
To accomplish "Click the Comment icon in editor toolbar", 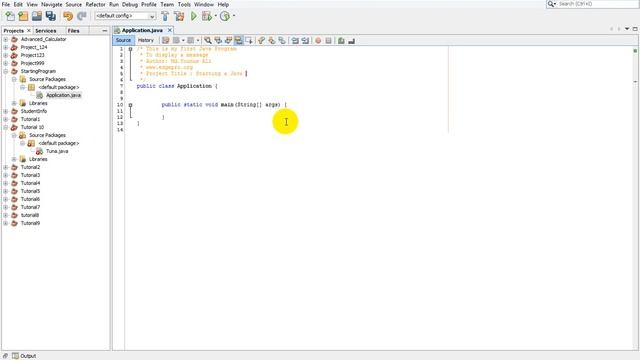I will [x=341, y=40].
